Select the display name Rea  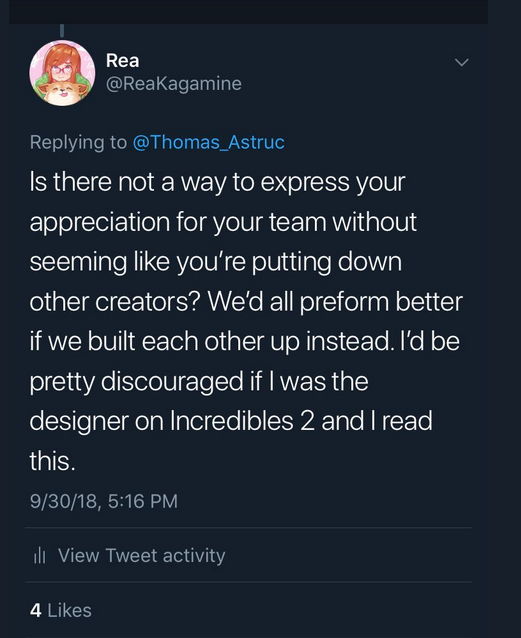point(123,61)
